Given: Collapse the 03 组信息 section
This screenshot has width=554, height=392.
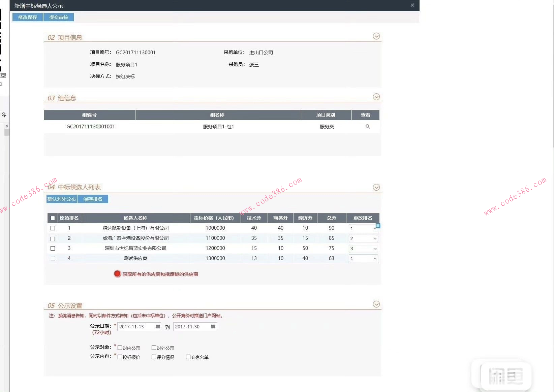Looking at the screenshot, I should (376, 97).
